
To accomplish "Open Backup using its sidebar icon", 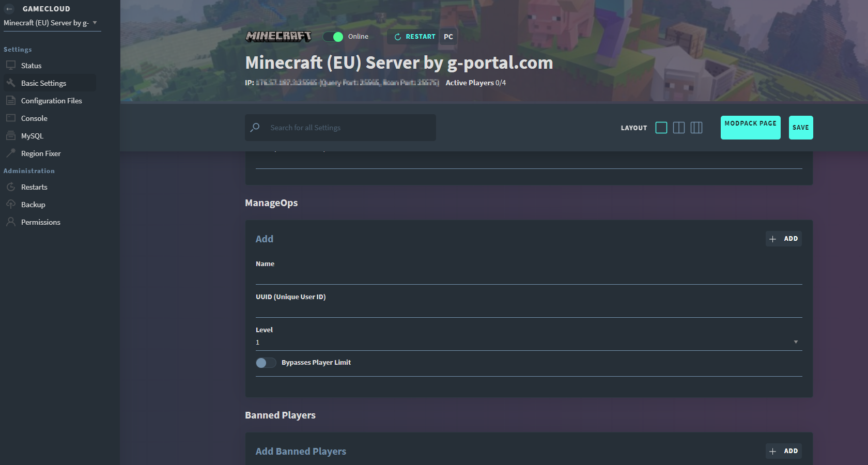I will [x=11, y=204].
